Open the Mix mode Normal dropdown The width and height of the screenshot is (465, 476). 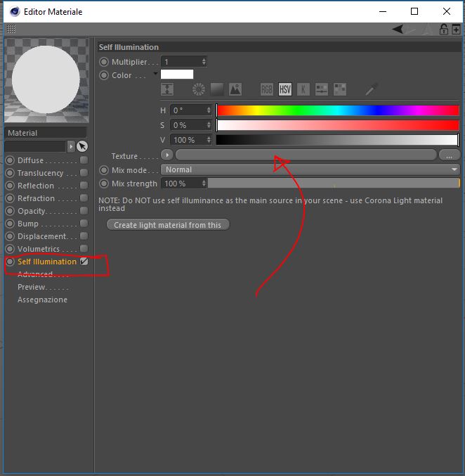click(310, 169)
